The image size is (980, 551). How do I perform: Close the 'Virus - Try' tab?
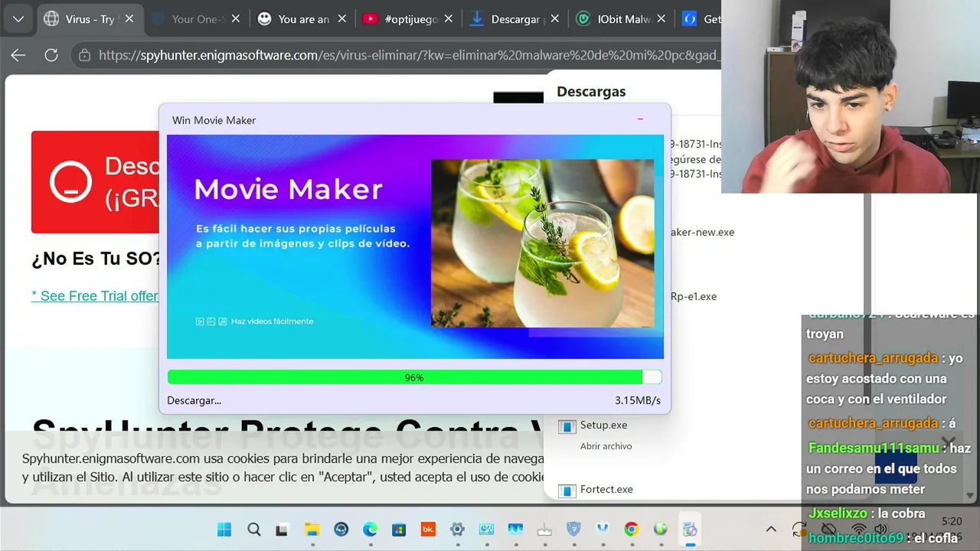(x=129, y=19)
